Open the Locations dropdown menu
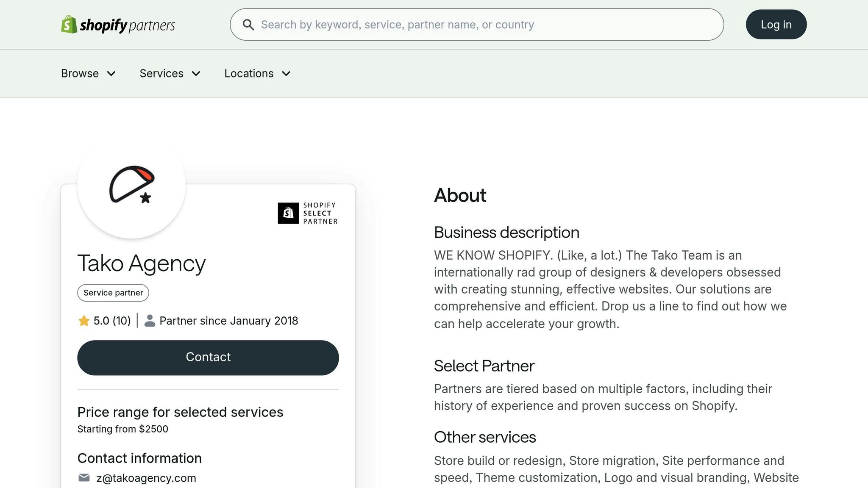Image resolution: width=868 pixels, height=488 pixels. (x=257, y=74)
